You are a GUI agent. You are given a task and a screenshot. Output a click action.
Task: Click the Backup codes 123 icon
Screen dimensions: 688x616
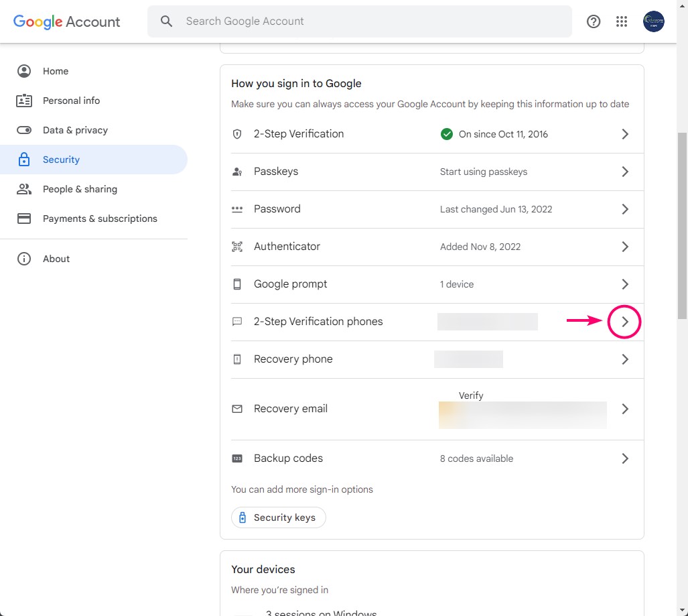click(x=237, y=458)
